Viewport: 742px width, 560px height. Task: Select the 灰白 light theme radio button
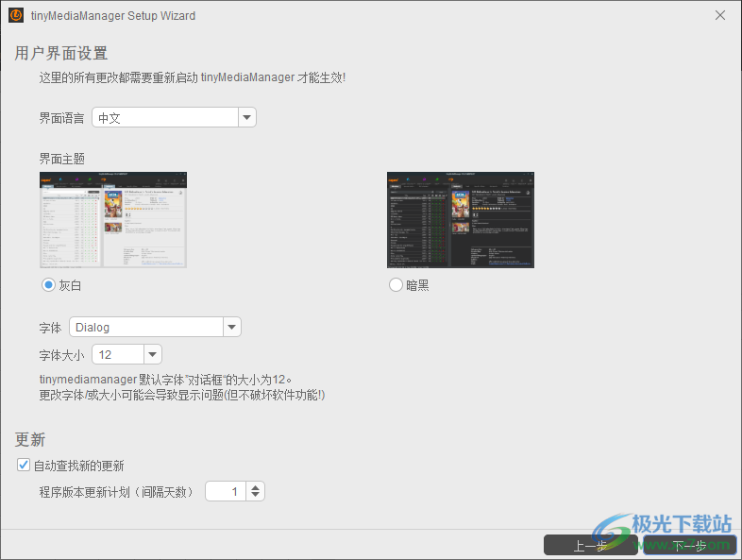[x=48, y=285]
